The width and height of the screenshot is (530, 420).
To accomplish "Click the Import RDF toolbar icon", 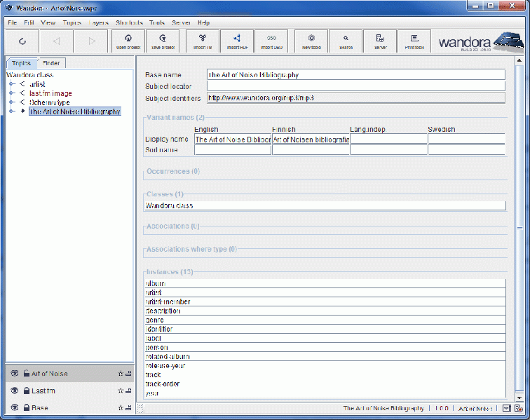I will [x=237, y=41].
